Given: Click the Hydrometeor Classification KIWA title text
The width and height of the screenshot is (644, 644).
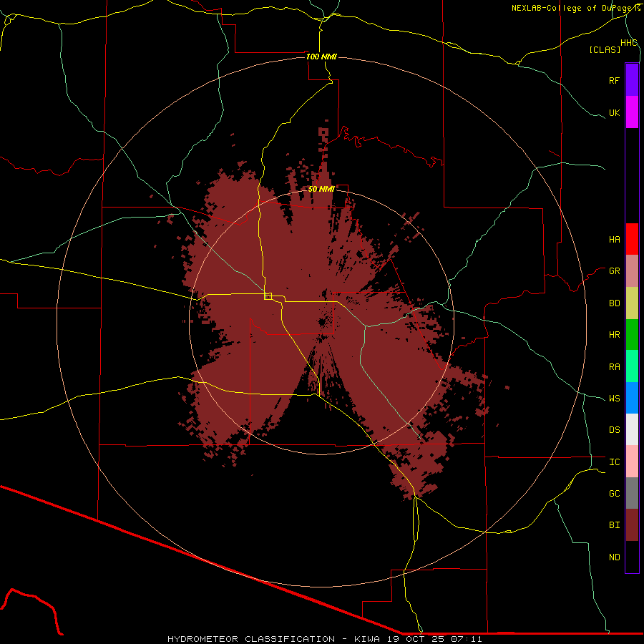Looking at the screenshot, I should [x=324, y=639].
